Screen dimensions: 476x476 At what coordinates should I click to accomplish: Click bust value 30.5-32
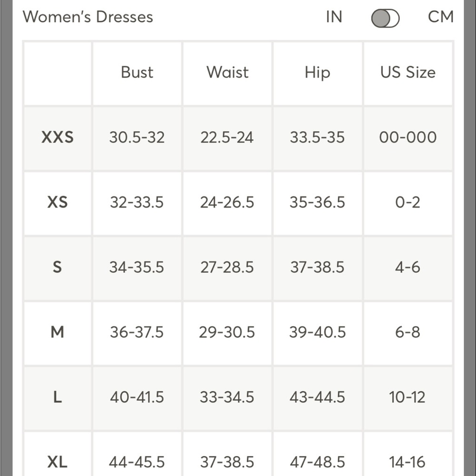[137, 137]
